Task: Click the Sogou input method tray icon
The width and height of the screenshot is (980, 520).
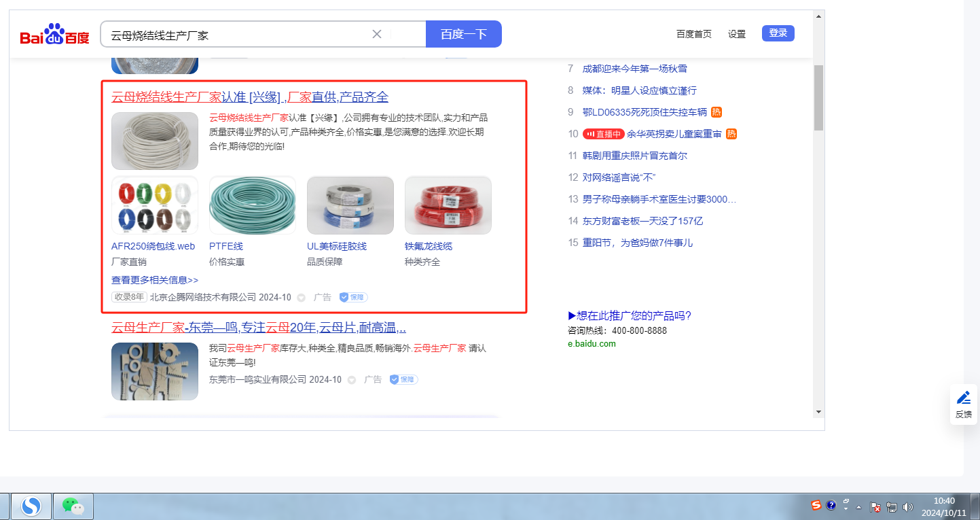Action: pos(816,505)
